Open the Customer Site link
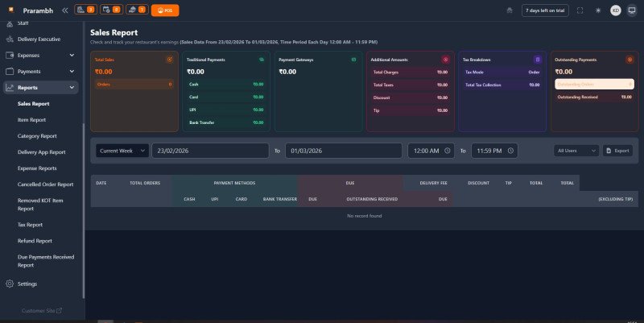The width and height of the screenshot is (644, 323). point(42,311)
